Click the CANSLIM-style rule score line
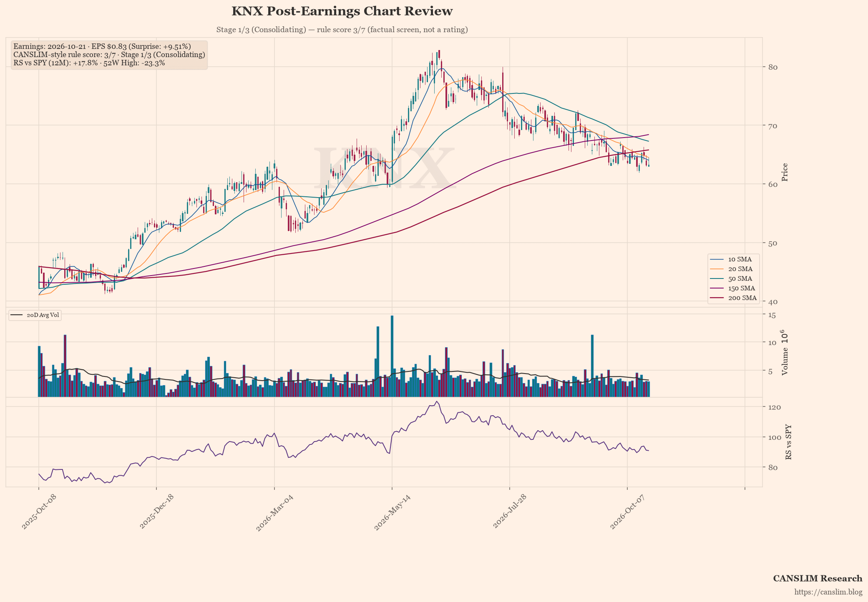Image resolution: width=868 pixels, height=602 pixels. pos(109,55)
